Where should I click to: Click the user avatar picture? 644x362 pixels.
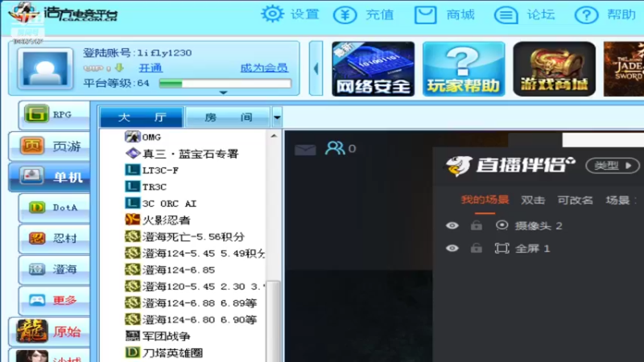click(x=46, y=68)
